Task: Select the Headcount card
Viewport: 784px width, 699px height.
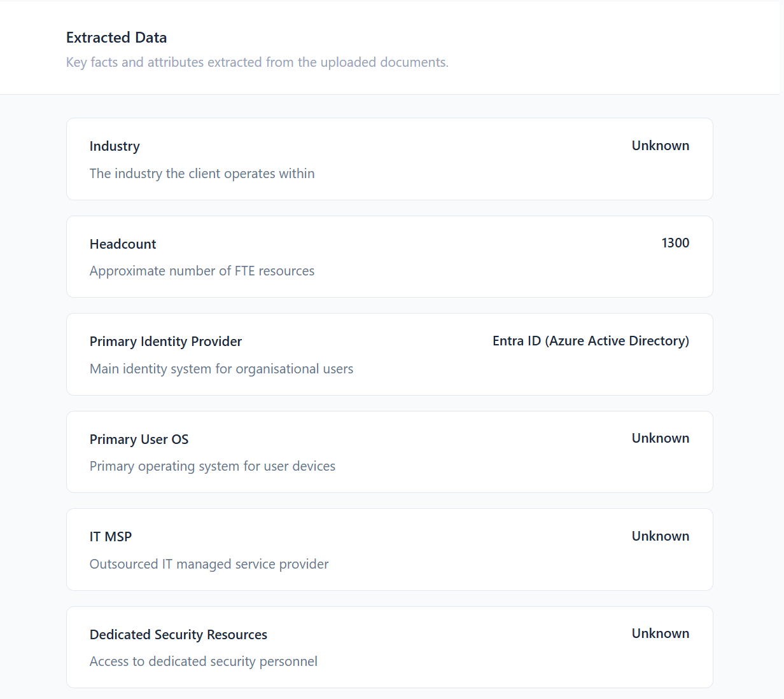Action: pyautogui.click(x=389, y=256)
